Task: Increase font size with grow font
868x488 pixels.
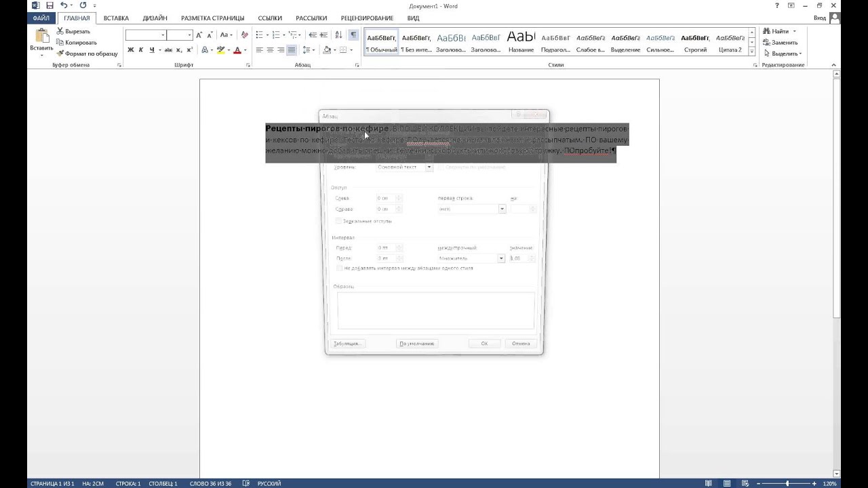Action: pos(199,35)
